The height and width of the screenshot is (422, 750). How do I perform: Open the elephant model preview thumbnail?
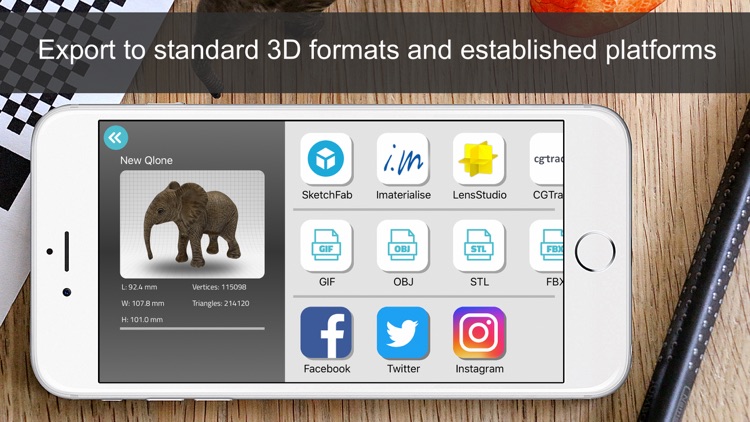coord(192,224)
